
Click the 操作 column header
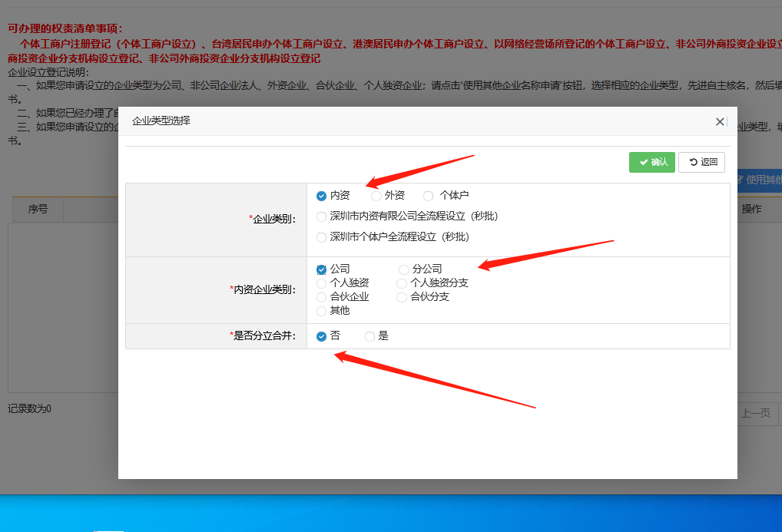tap(751, 210)
